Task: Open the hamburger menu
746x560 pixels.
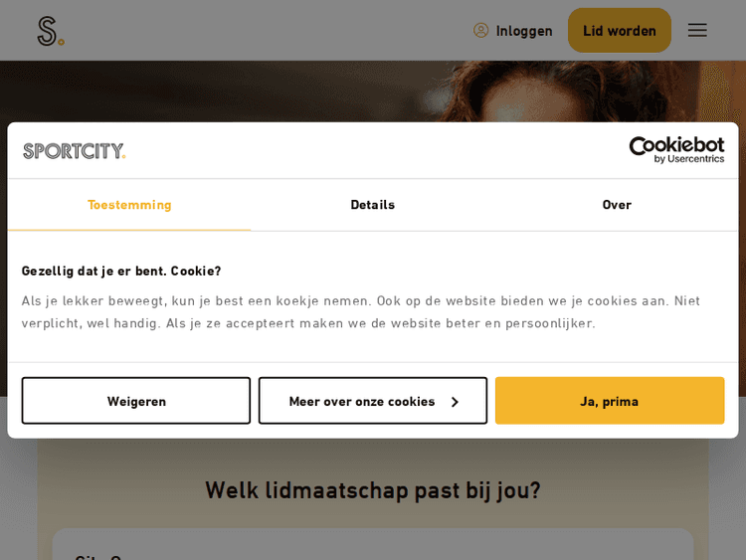Action: click(x=697, y=31)
